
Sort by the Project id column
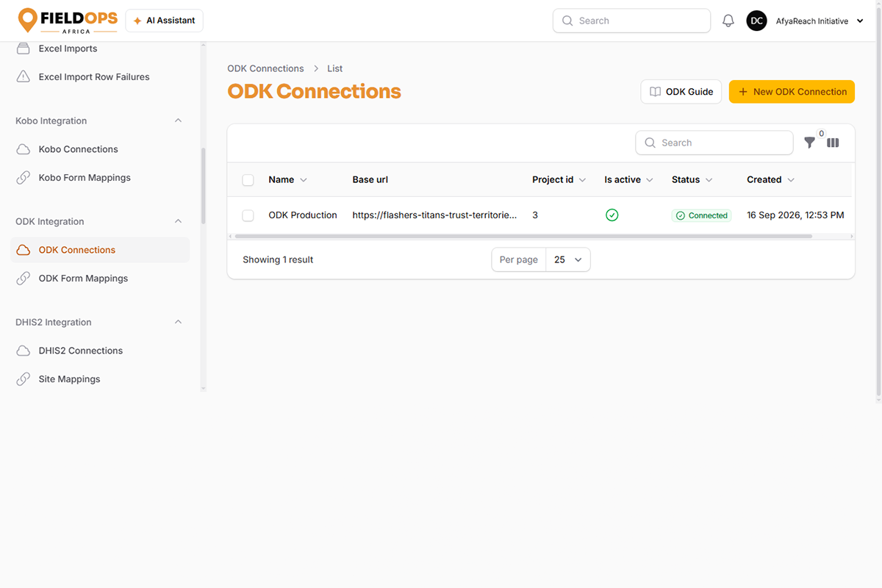click(559, 179)
